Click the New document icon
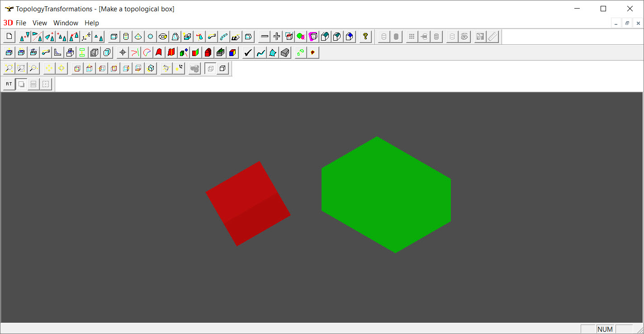Screen dimensions: 644x334 tap(9, 37)
